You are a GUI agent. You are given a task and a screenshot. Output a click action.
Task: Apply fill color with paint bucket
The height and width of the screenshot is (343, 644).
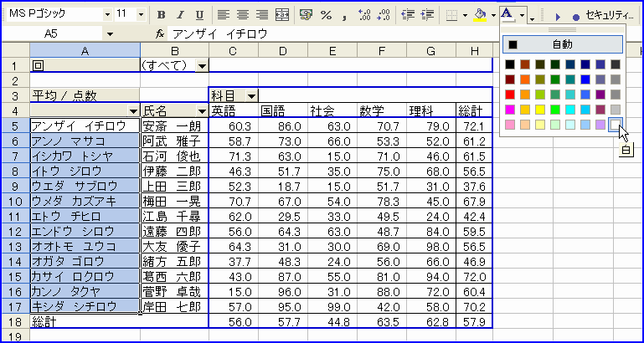point(480,15)
